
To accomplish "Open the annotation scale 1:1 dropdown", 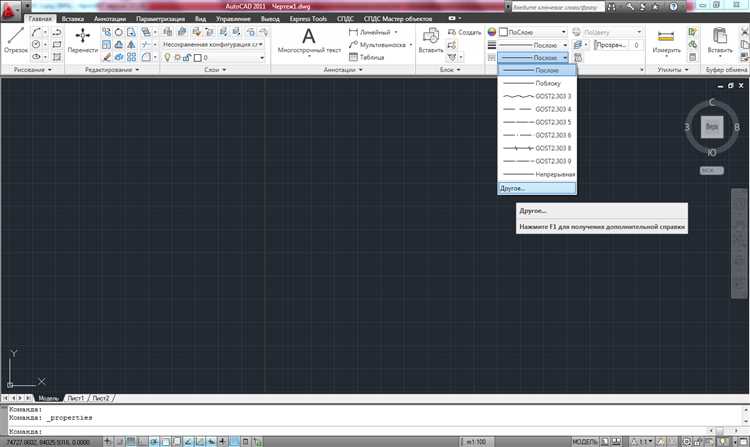I will (641, 442).
